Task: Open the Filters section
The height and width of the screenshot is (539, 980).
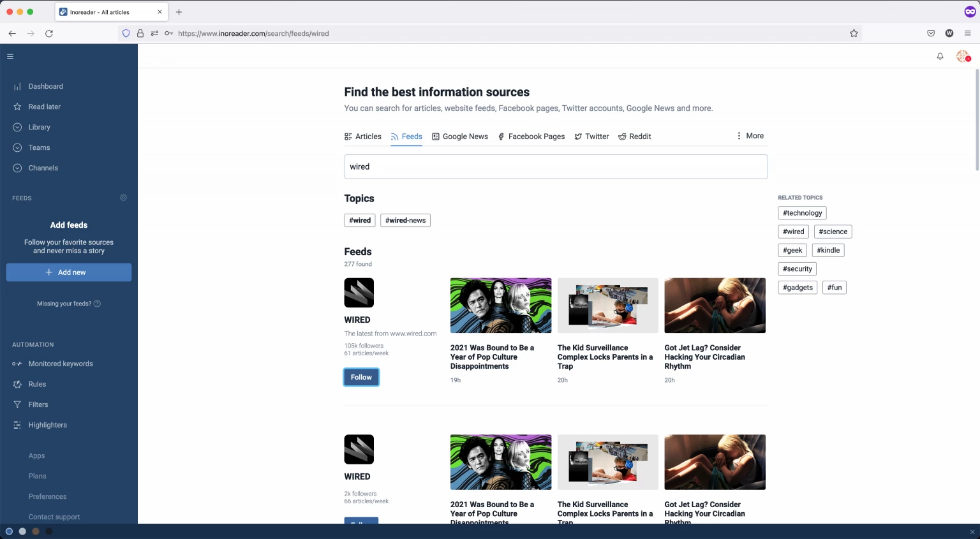Action: click(38, 404)
